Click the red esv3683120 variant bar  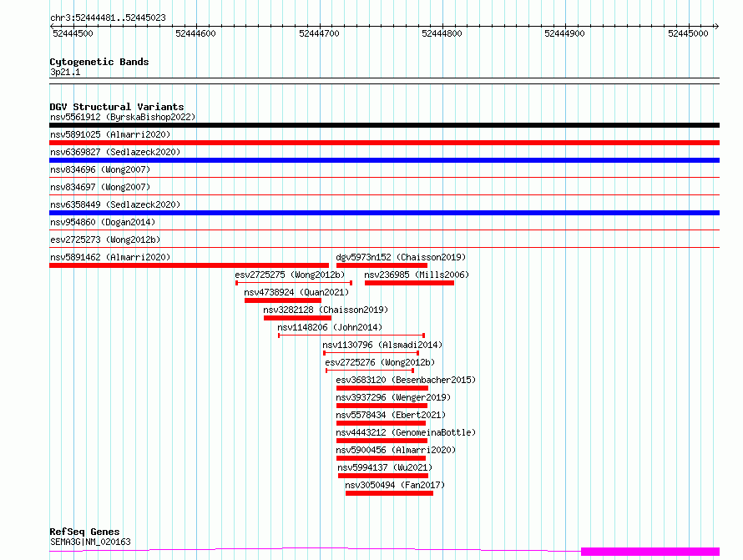click(382, 388)
